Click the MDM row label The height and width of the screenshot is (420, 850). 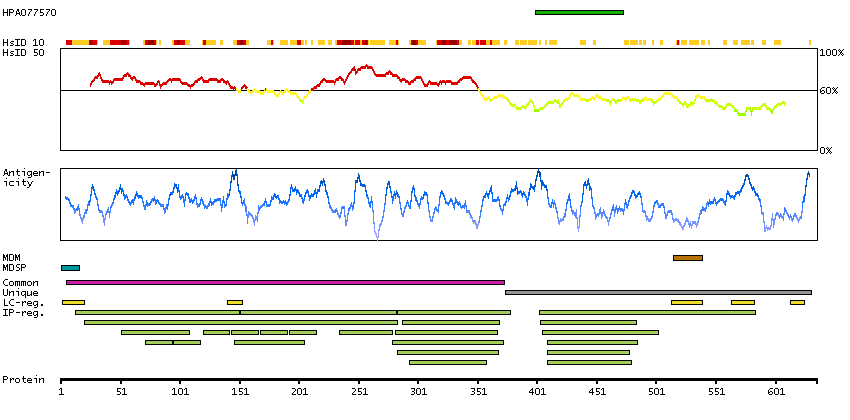[x=12, y=258]
